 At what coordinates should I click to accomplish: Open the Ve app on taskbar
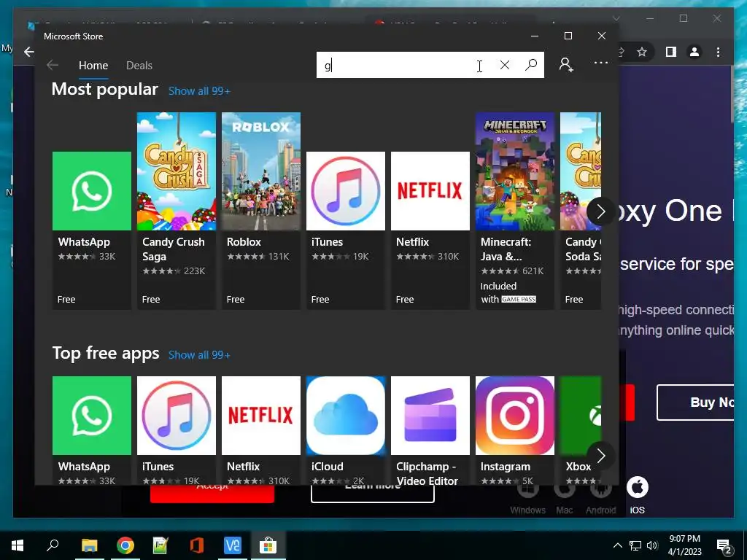click(x=233, y=545)
